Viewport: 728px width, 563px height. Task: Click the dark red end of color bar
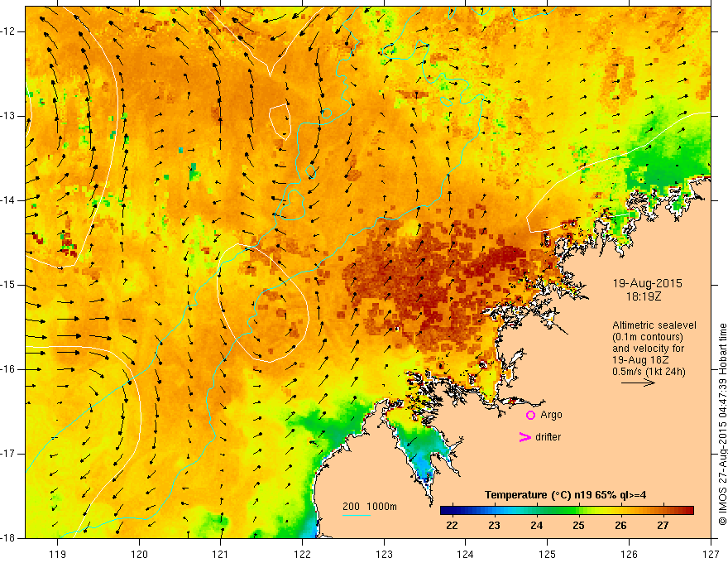click(690, 510)
